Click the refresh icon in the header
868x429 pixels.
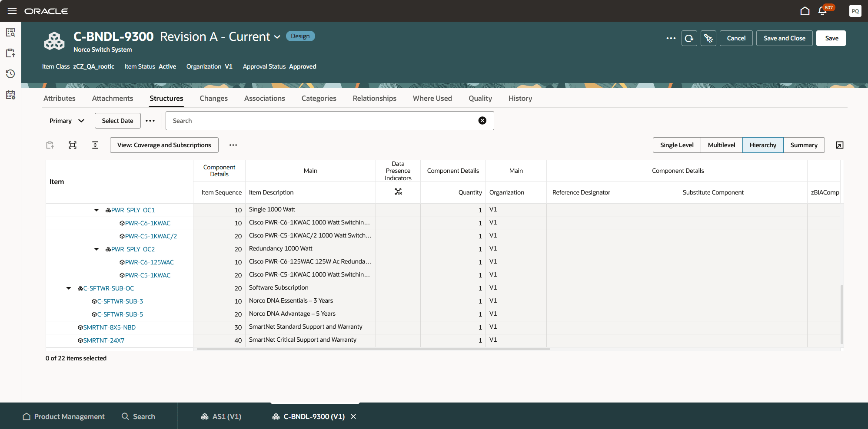click(689, 38)
